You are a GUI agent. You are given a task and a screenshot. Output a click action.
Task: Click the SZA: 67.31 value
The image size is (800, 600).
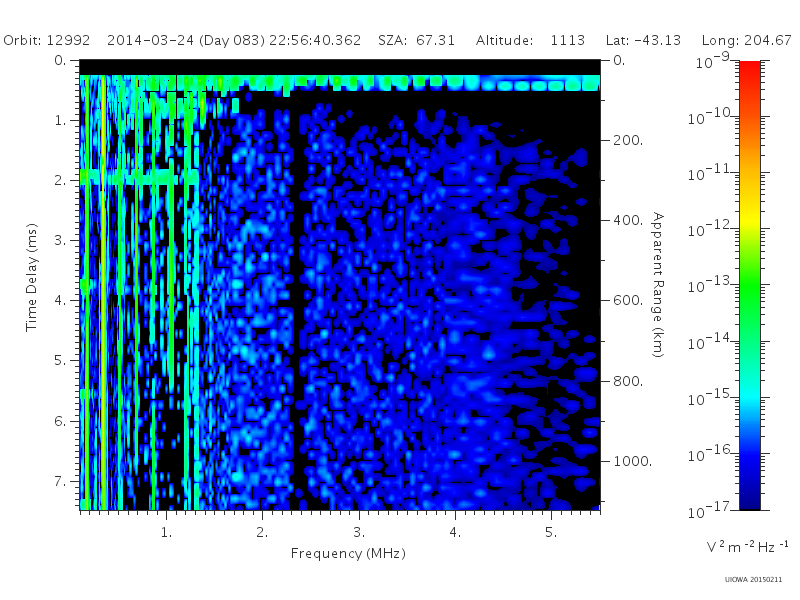(416, 40)
